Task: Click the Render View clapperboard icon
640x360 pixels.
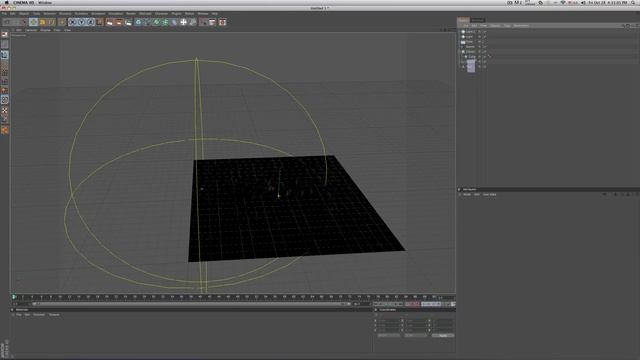Action: (109, 22)
